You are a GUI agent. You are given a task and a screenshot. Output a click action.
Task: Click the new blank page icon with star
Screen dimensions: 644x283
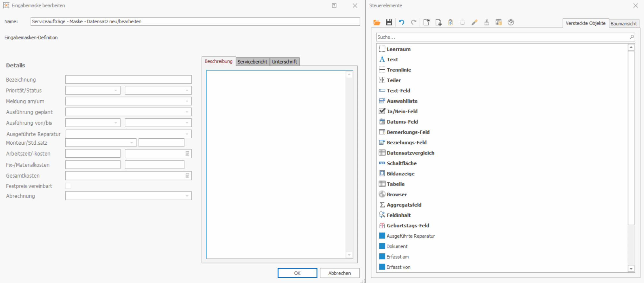point(426,22)
